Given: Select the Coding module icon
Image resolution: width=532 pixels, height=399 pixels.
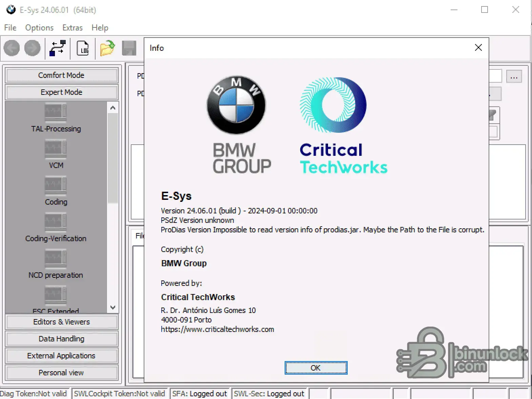Looking at the screenshot, I should point(56,185).
